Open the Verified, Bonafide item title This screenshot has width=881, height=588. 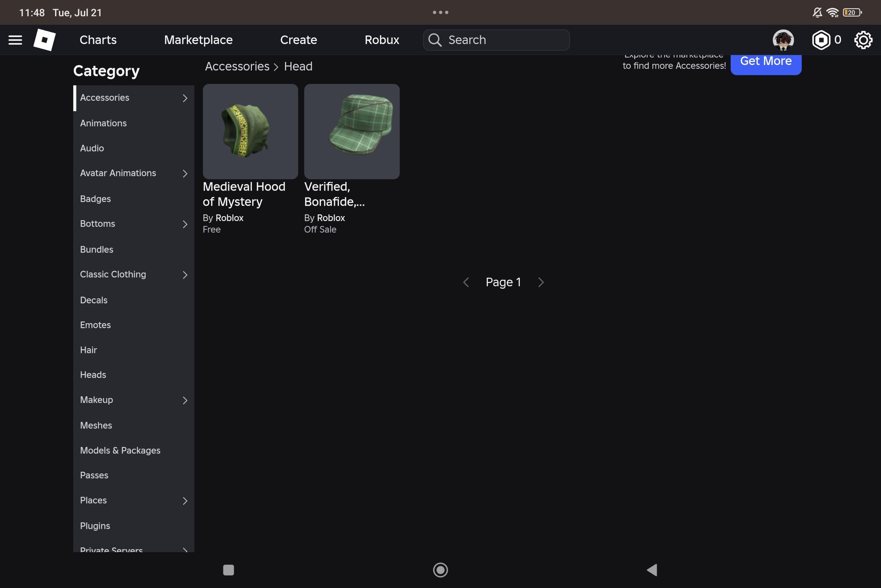(335, 194)
